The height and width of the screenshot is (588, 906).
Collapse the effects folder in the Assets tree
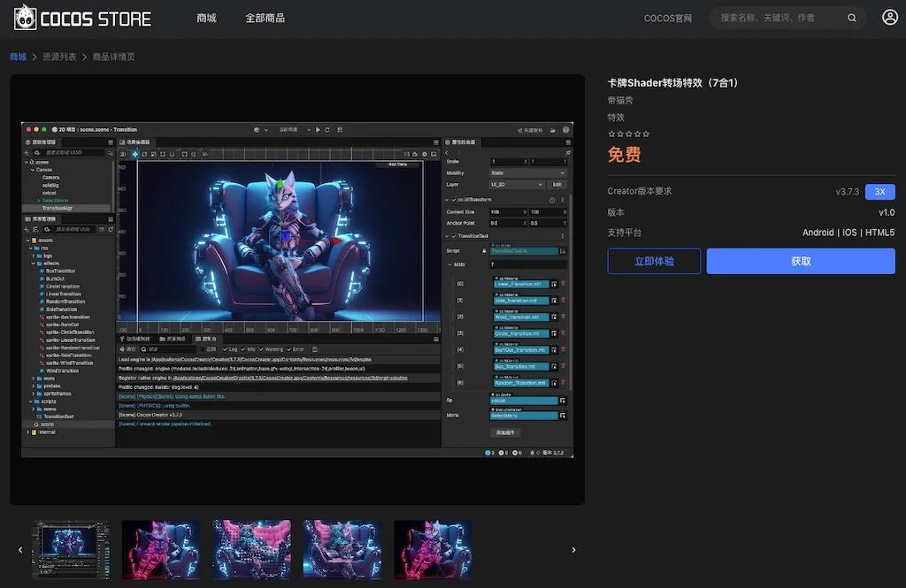pyautogui.click(x=33, y=263)
